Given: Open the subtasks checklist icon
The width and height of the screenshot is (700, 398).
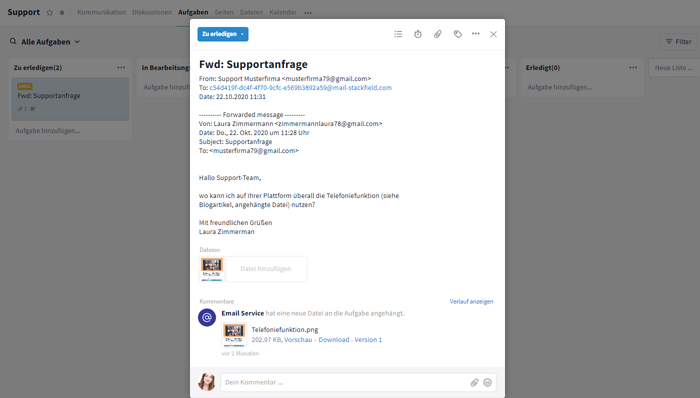Looking at the screenshot, I should click(398, 34).
